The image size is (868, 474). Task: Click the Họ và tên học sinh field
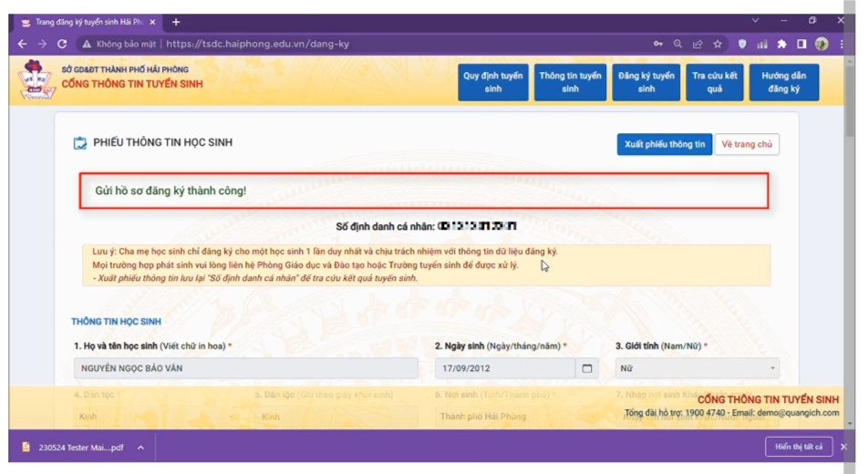pyautogui.click(x=245, y=368)
